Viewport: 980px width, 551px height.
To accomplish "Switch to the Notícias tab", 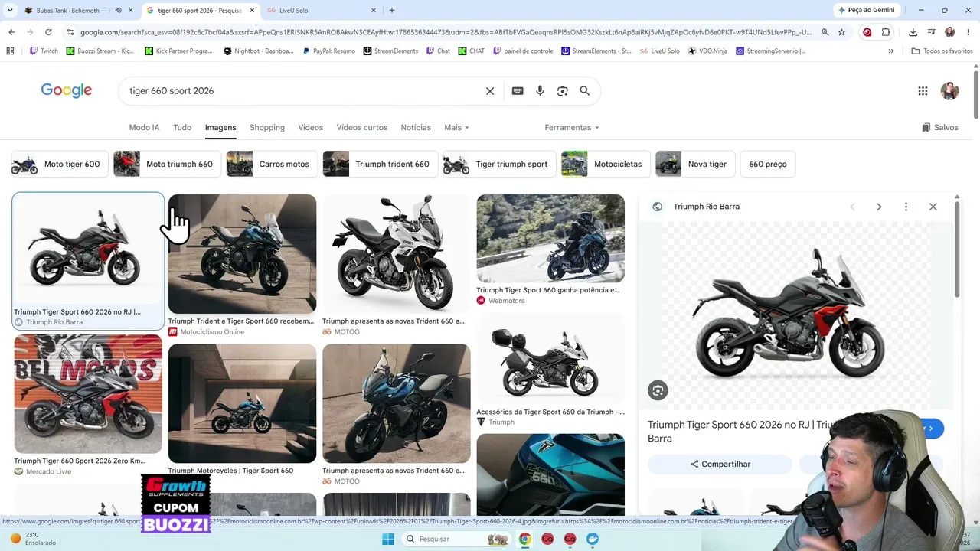I will (416, 127).
